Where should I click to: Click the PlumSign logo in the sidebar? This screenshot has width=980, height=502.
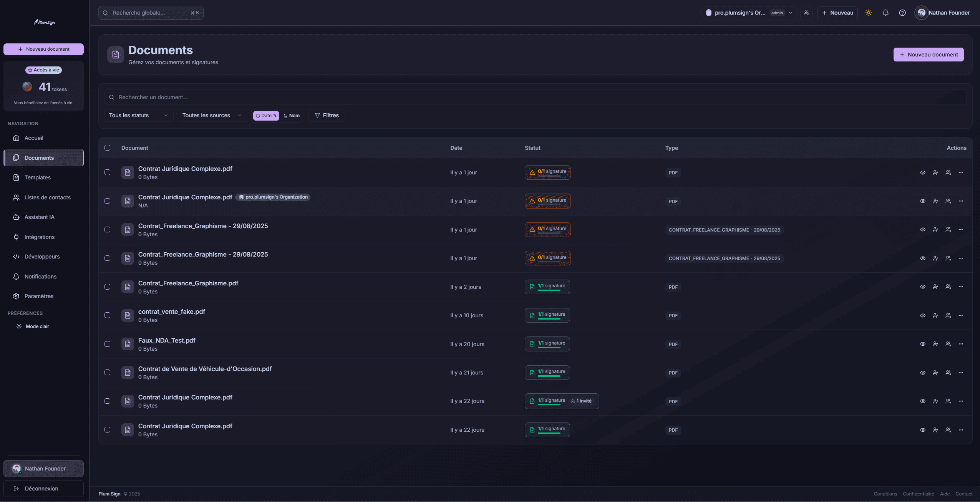pos(45,22)
